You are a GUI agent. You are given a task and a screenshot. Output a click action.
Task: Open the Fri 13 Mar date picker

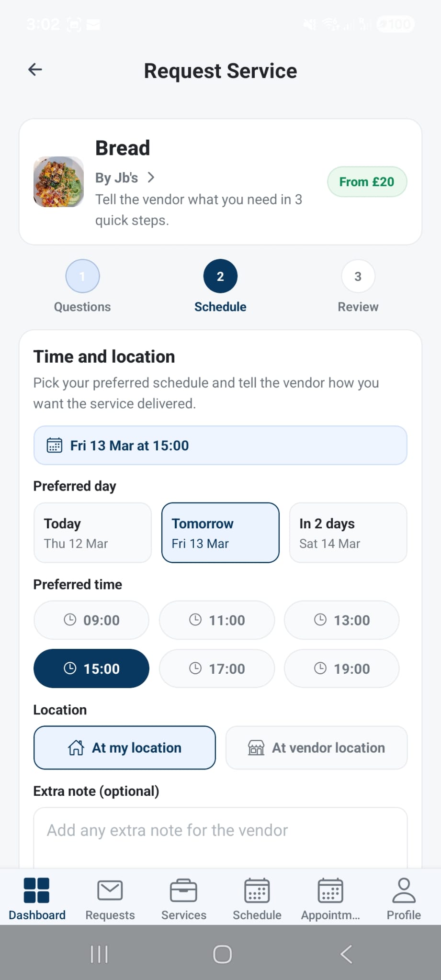pyautogui.click(x=220, y=445)
